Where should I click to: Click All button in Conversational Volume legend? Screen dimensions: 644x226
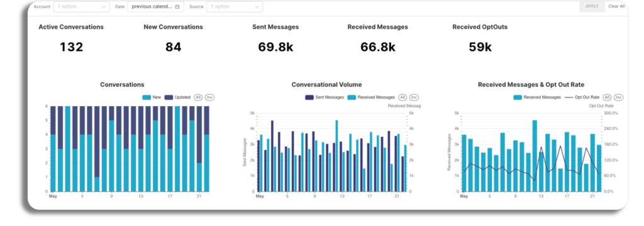tap(402, 97)
